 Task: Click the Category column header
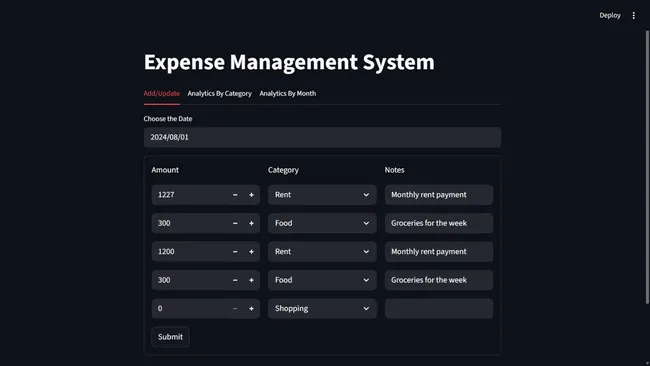(x=283, y=170)
